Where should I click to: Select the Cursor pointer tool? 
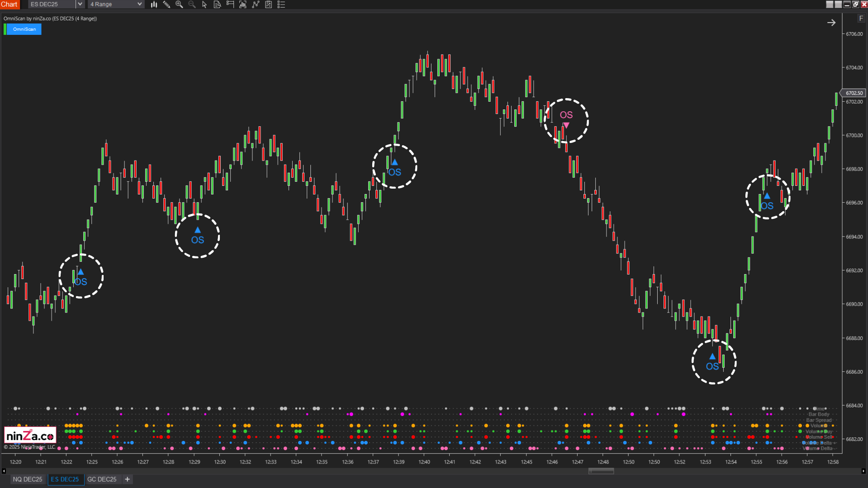[204, 5]
